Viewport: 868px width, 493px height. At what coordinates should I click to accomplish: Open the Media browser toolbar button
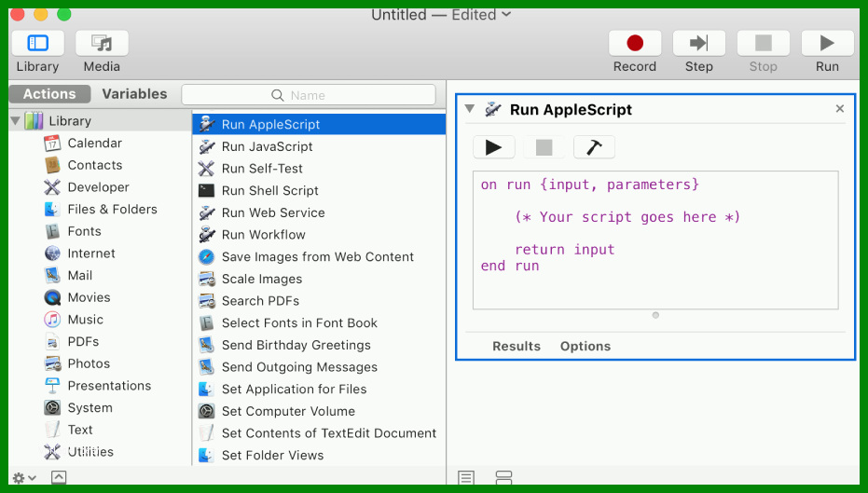[x=102, y=43]
